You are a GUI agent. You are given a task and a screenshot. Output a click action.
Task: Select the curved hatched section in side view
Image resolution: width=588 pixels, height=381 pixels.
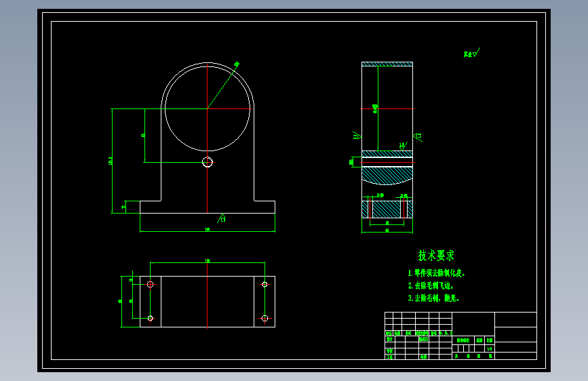pos(387,176)
